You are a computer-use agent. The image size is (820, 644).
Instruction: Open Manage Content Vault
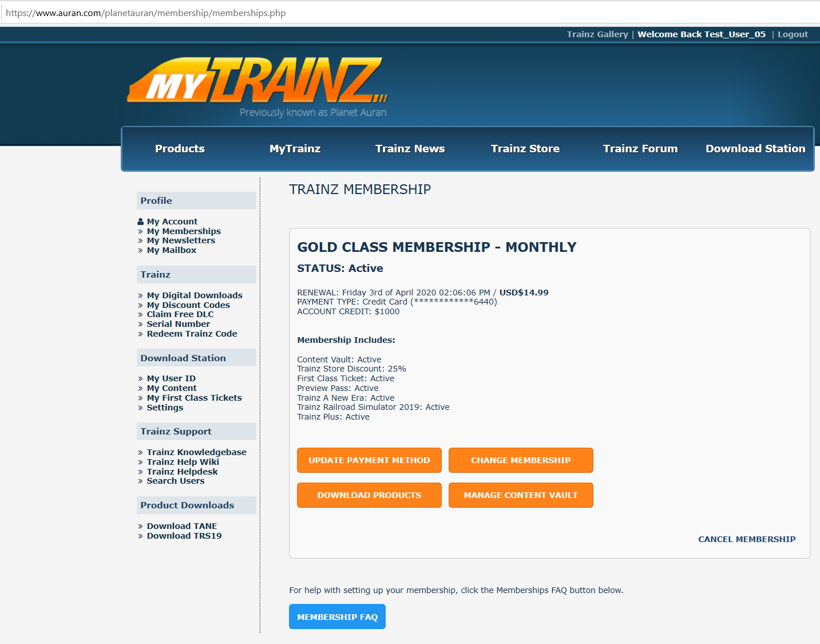521,495
